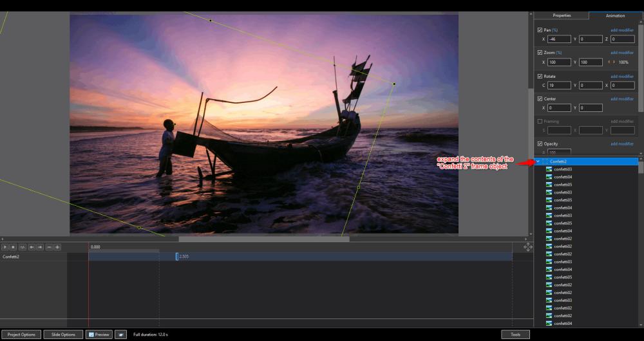Switch to the Properties tab

pyautogui.click(x=561, y=15)
